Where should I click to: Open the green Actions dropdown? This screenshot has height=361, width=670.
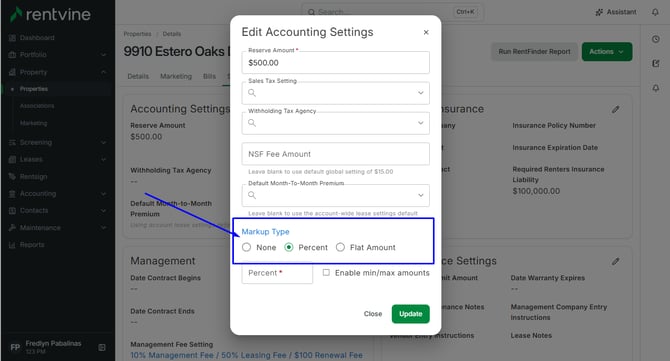tap(607, 51)
